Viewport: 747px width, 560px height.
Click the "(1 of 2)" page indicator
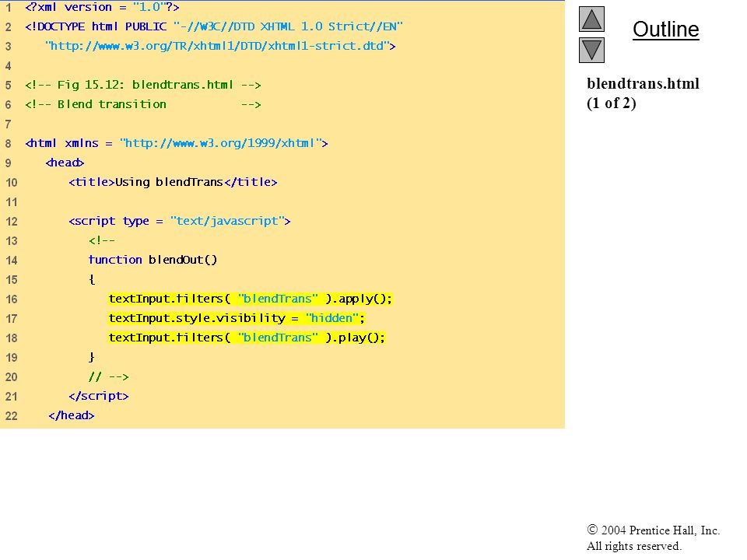pos(612,103)
